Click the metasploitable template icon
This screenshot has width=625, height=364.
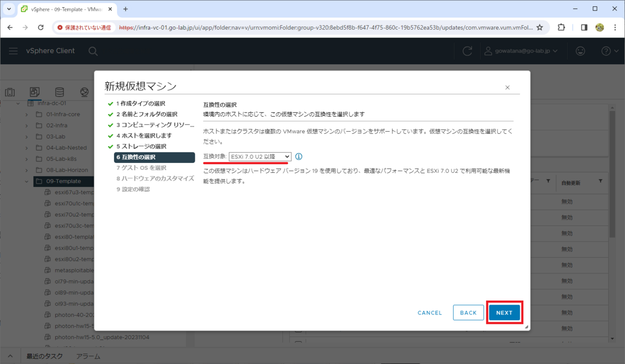point(48,271)
